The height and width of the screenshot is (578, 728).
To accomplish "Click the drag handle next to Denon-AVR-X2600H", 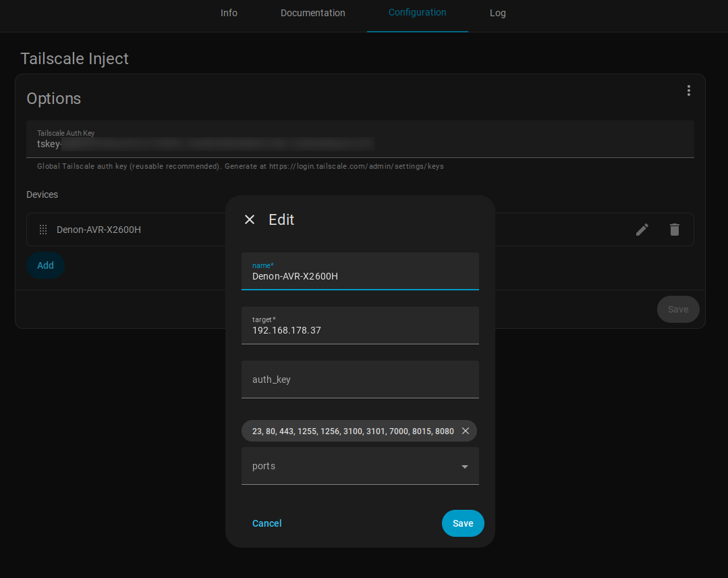I will pyautogui.click(x=43, y=229).
